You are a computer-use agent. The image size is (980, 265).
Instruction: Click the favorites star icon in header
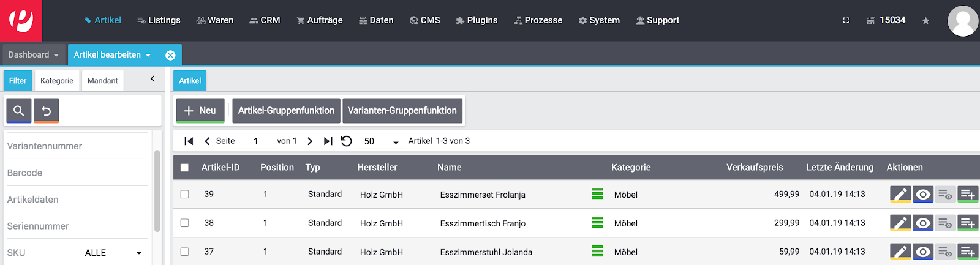pyautogui.click(x=925, y=21)
